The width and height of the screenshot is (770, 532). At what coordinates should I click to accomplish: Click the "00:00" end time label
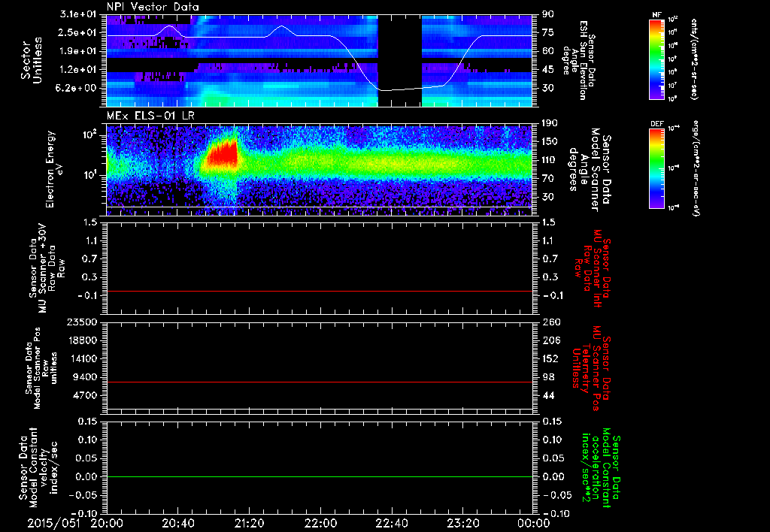(534, 523)
